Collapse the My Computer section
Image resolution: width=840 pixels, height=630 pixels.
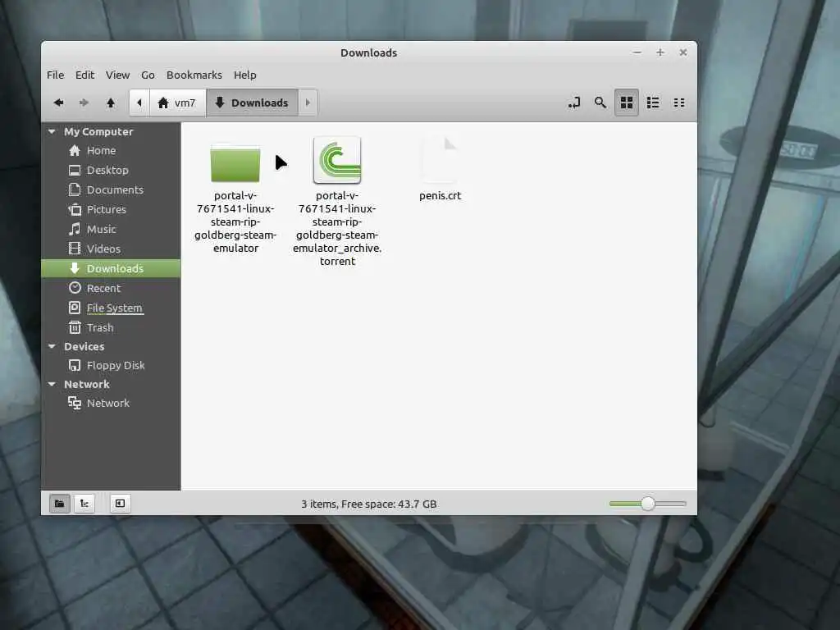coord(52,132)
